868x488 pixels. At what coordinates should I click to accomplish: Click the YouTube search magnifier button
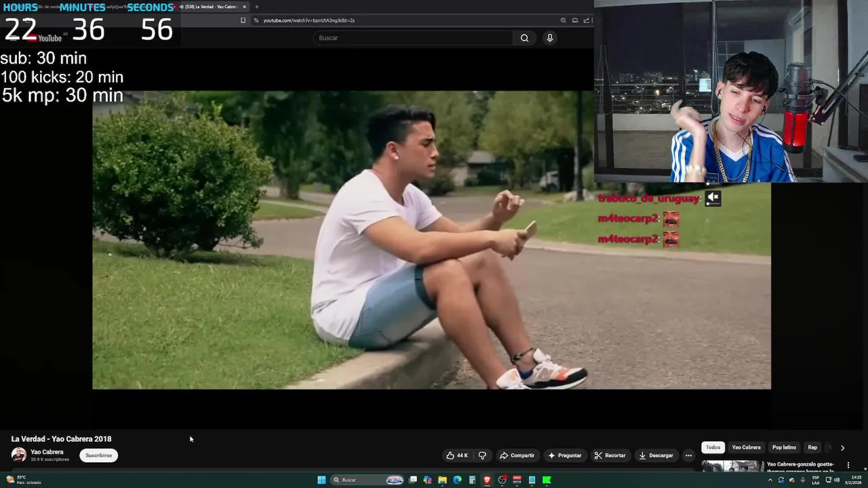524,38
